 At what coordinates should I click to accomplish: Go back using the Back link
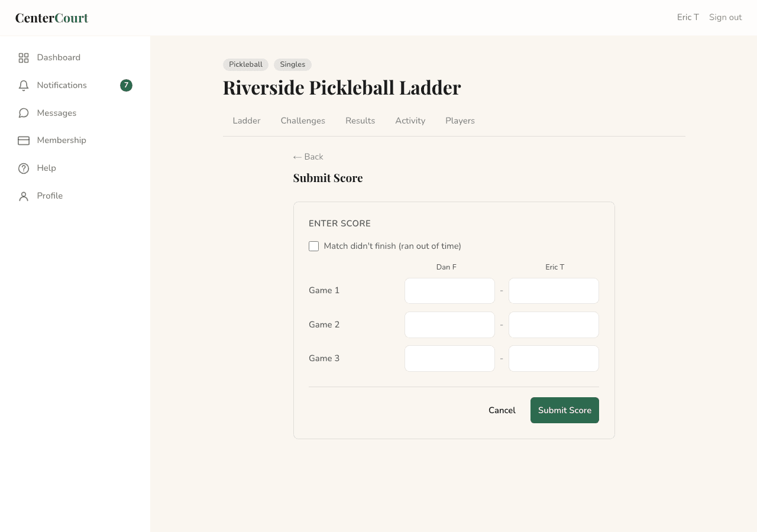[308, 157]
